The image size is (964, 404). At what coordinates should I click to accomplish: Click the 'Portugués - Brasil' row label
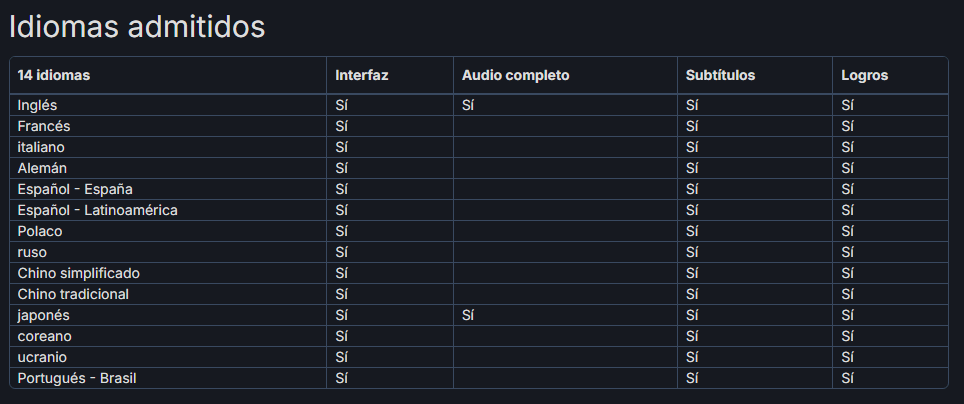[x=77, y=378]
